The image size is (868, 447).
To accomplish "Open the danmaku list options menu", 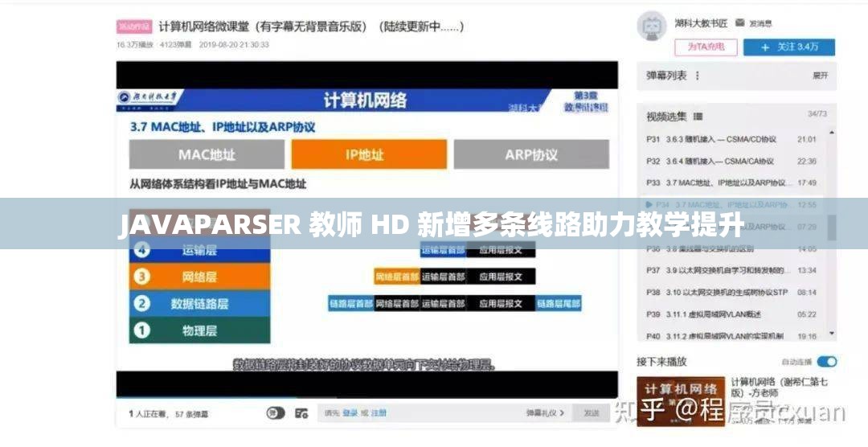I will click(697, 76).
